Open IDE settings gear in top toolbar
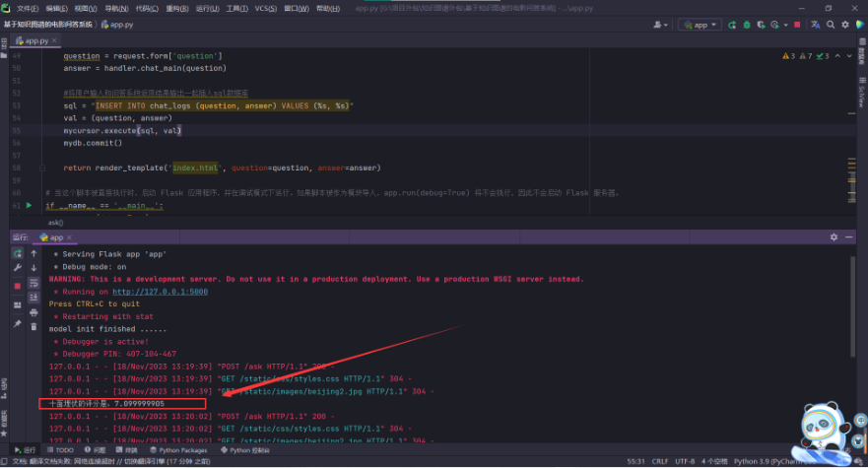868x468 pixels. pyautogui.click(x=844, y=25)
